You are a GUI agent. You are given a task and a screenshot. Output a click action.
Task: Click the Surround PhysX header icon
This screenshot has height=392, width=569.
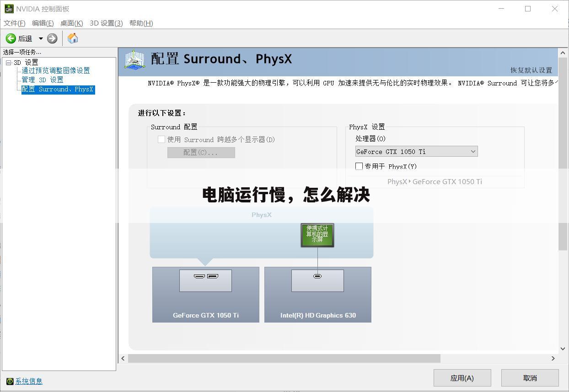point(134,60)
